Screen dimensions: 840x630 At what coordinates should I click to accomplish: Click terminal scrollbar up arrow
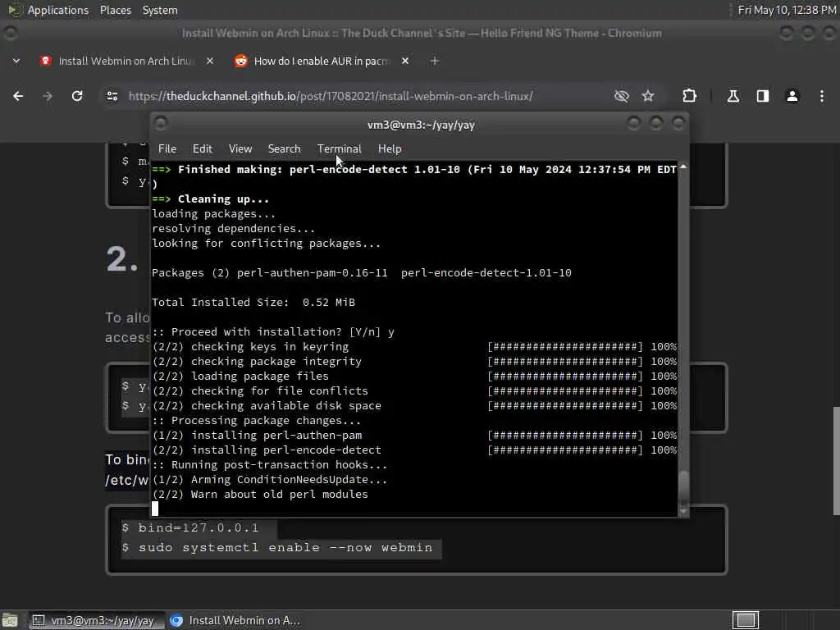(683, 167)
